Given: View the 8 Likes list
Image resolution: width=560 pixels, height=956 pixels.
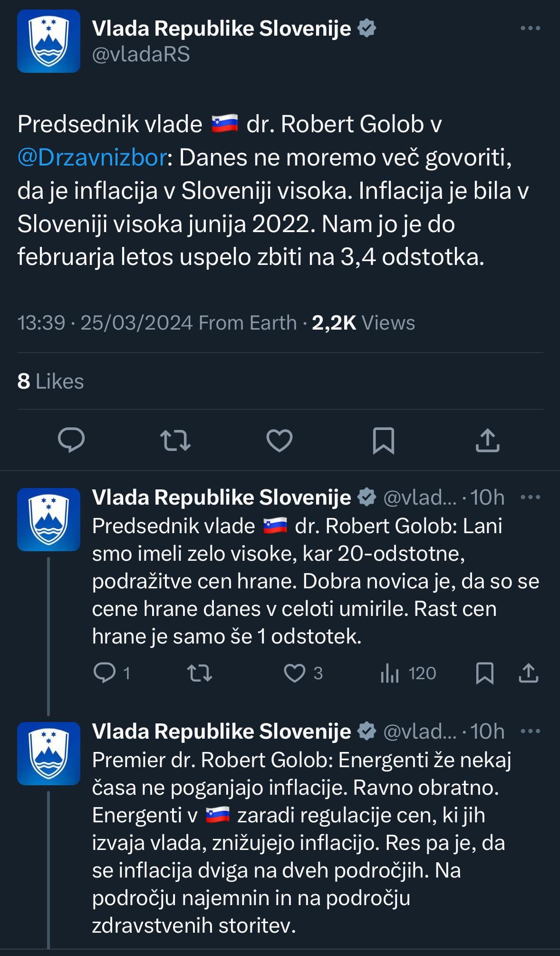Looking at the screenshot, I should [50, 381].
